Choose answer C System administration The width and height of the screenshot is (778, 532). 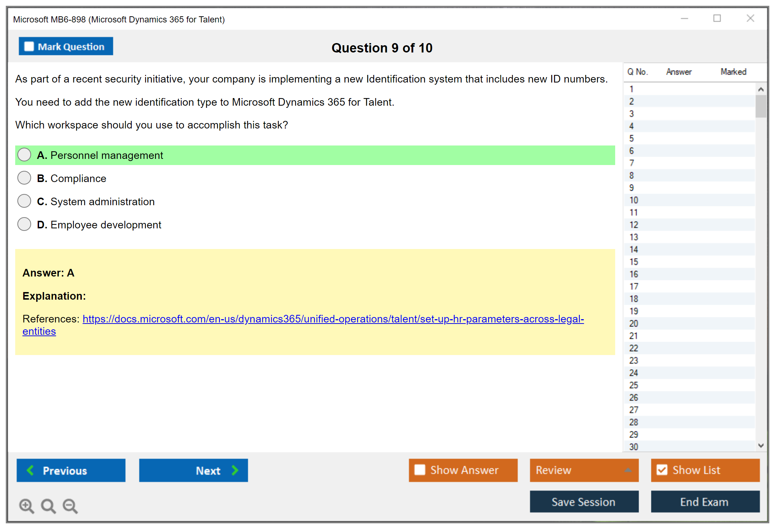24,201
